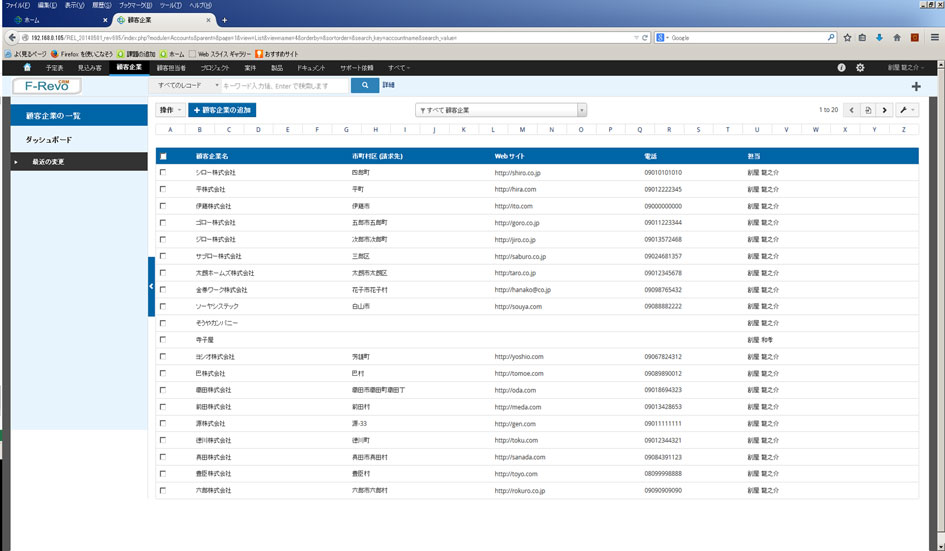Click the reload icon in address bar
Image resolution: width=945 pixels, height=551 pixels.
pos(645,37)
